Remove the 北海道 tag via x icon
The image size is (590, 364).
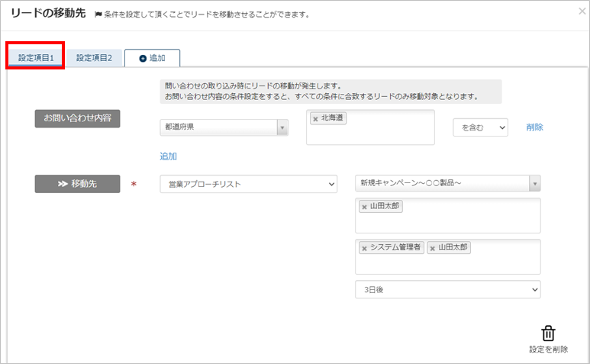pyautogui.click(x=315, y=119)
